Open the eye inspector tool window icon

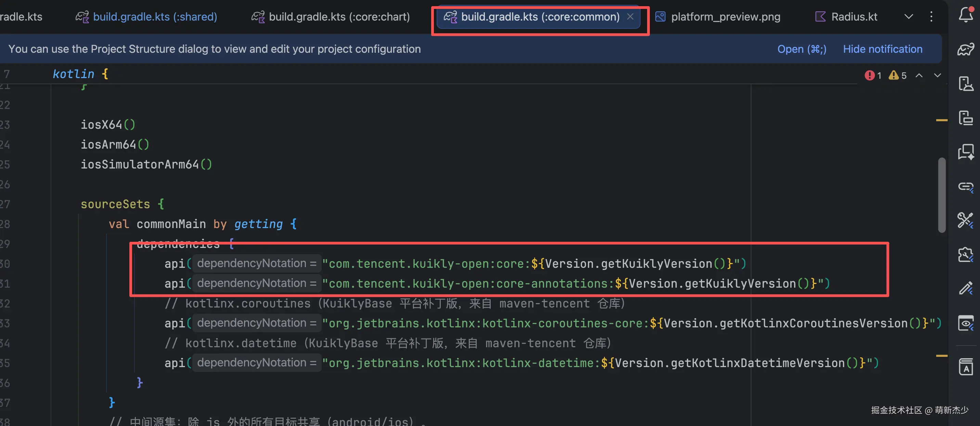(x=966, y=323)
